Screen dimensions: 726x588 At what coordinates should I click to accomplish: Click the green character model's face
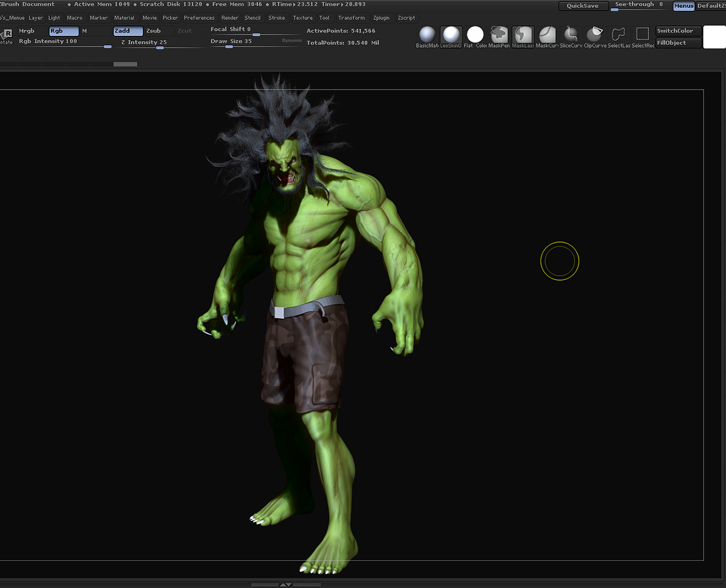pyautogui.click(x=283, y=166)
